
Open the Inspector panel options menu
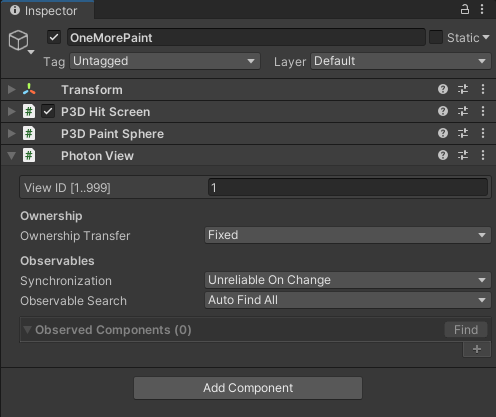pyautogui.click(x=482, y=9)
